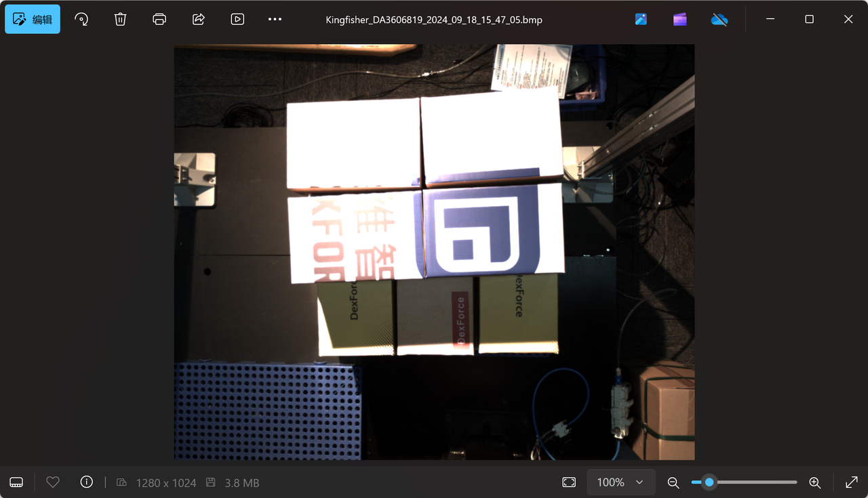This screenshot has width=868, height=498.
Task: Click the zoom slider handle
Action: coord(709,482)
